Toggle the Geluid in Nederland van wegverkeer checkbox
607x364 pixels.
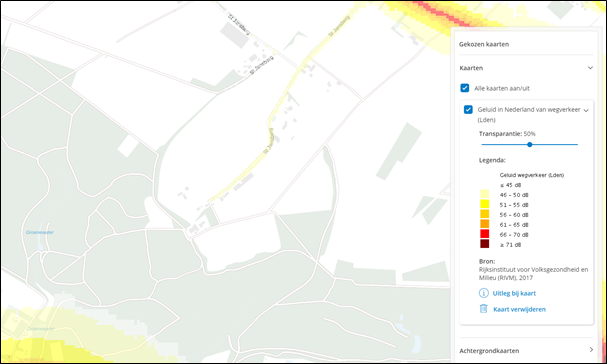pos(468,110)
